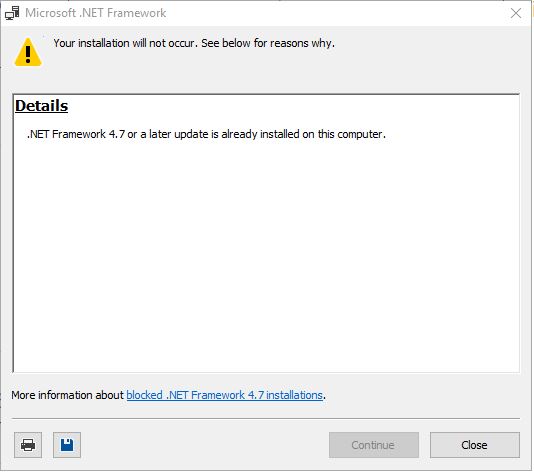534x473 pixels.
Task: Click the grayed-out Continue button
Action: 374,445
